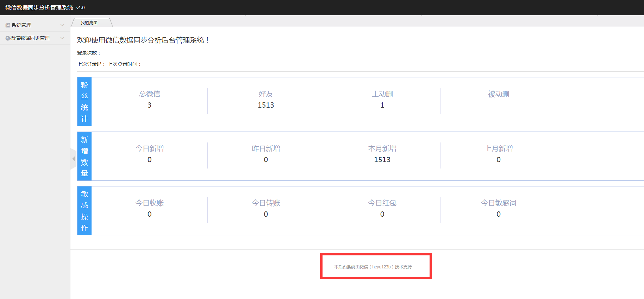The height and width of the screenshot is (299, 644).
Task: Select the 昨日新增 label
Action: pos(266,148)
